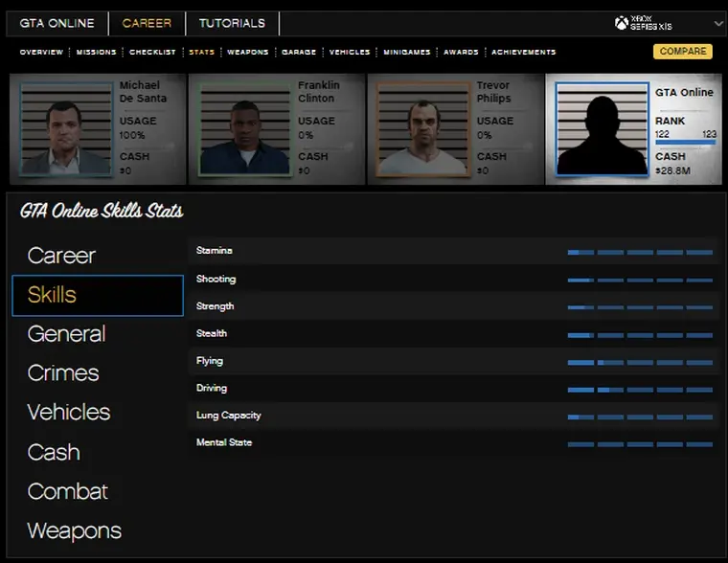Open the GTA Online top tab
Screen dimensions: 728x563
pyautogui.click(x=57, y=23)
